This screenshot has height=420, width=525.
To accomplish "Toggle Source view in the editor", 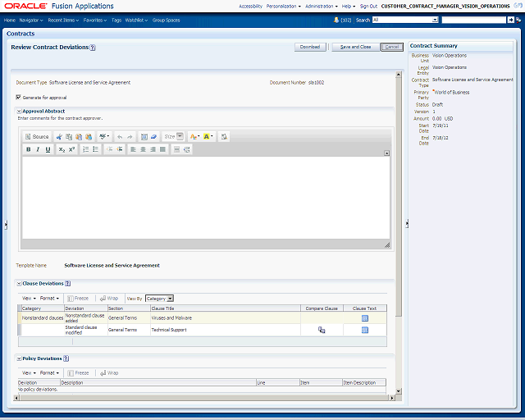I will tap(37, 137).
